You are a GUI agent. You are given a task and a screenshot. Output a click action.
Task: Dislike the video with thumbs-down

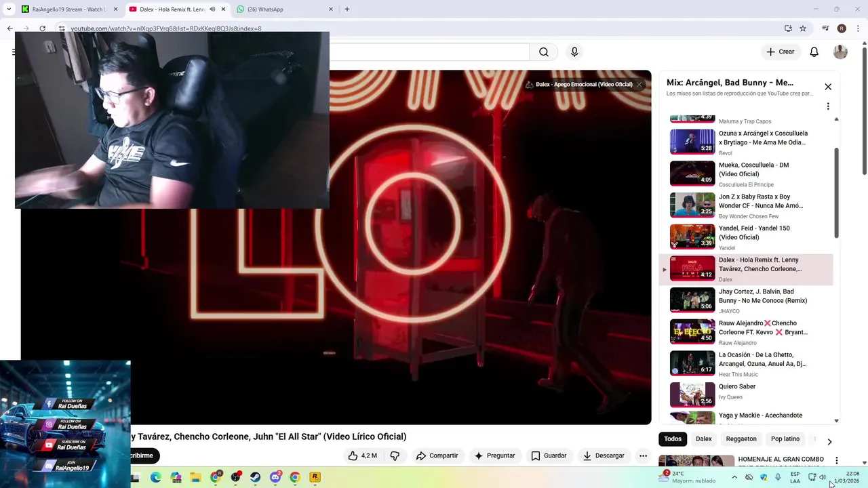395,455
